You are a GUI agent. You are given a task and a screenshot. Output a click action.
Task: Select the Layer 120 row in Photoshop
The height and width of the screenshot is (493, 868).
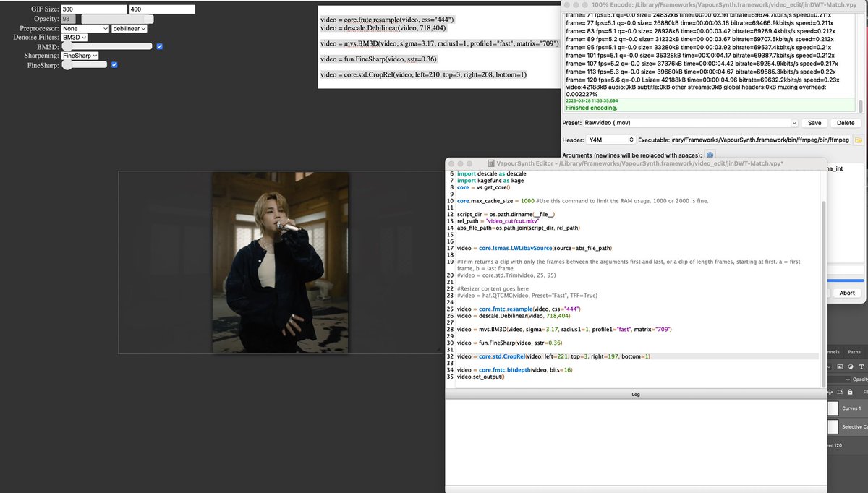pos(848,445)
